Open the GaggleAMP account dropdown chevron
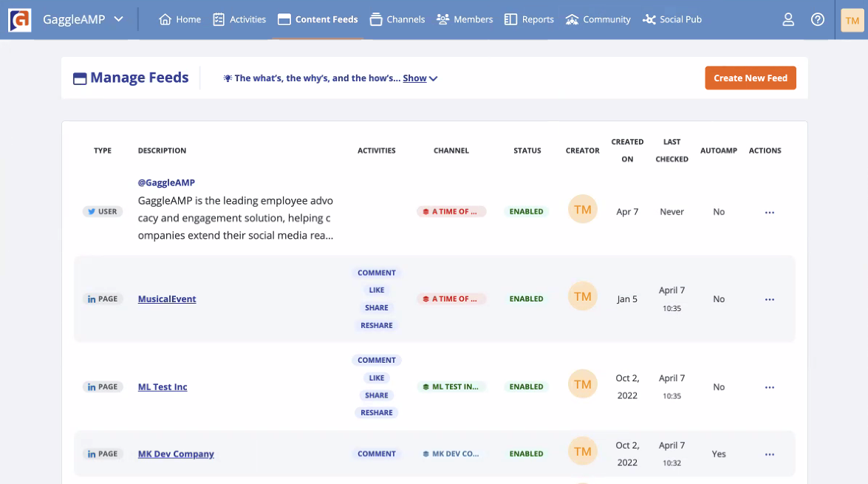868x484 pixels. [x=118, y=19]
